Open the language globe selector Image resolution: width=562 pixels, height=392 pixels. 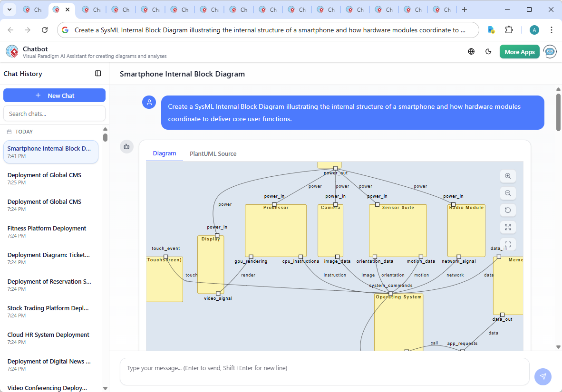coord(471,51)
